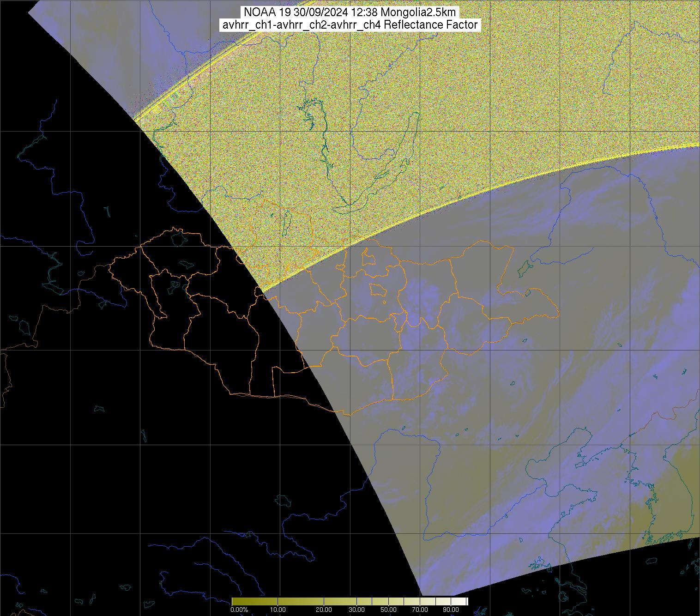Viewport: 700px width, 616px height.
Task: Click the colorbar segment between 20.00 and 30.00
Action: pos(342,601)
